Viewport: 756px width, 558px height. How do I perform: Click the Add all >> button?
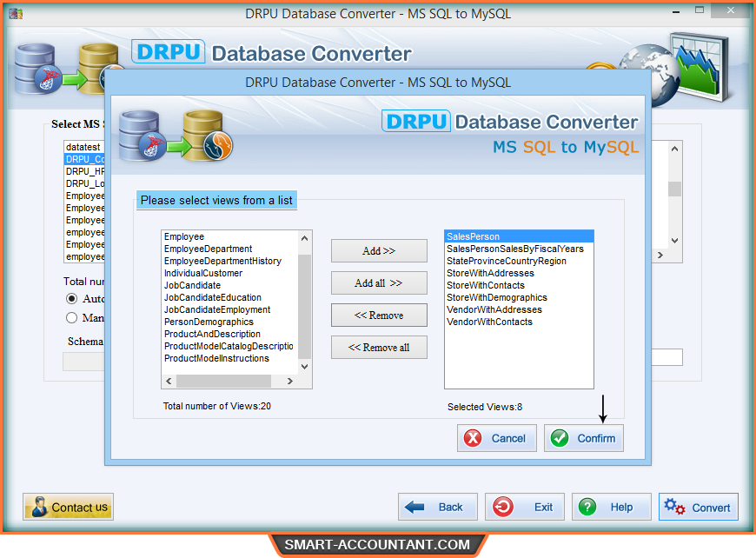tap(379, 283)
